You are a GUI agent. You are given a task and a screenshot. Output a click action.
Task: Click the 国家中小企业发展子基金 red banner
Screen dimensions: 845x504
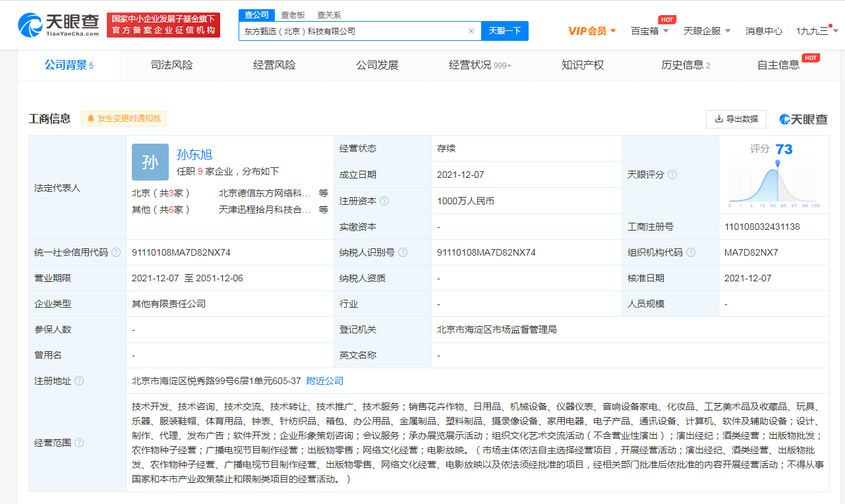point(163,25)
